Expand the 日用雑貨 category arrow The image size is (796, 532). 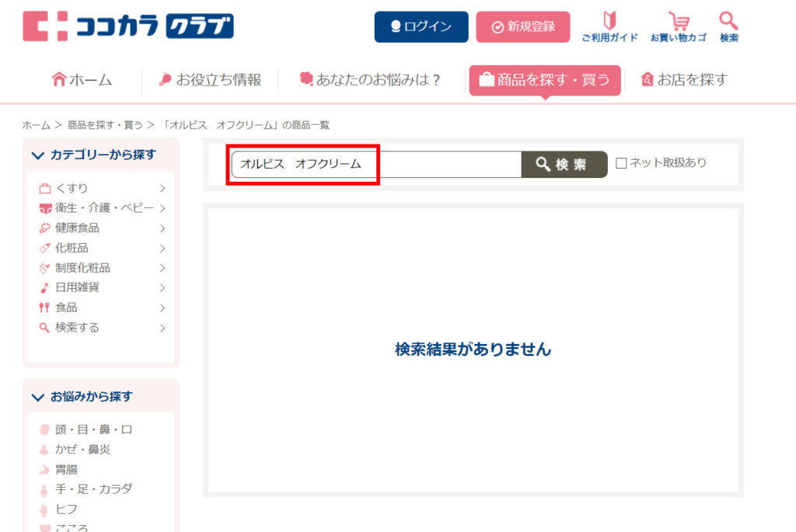pyautogui.click(x=162, y=287)
